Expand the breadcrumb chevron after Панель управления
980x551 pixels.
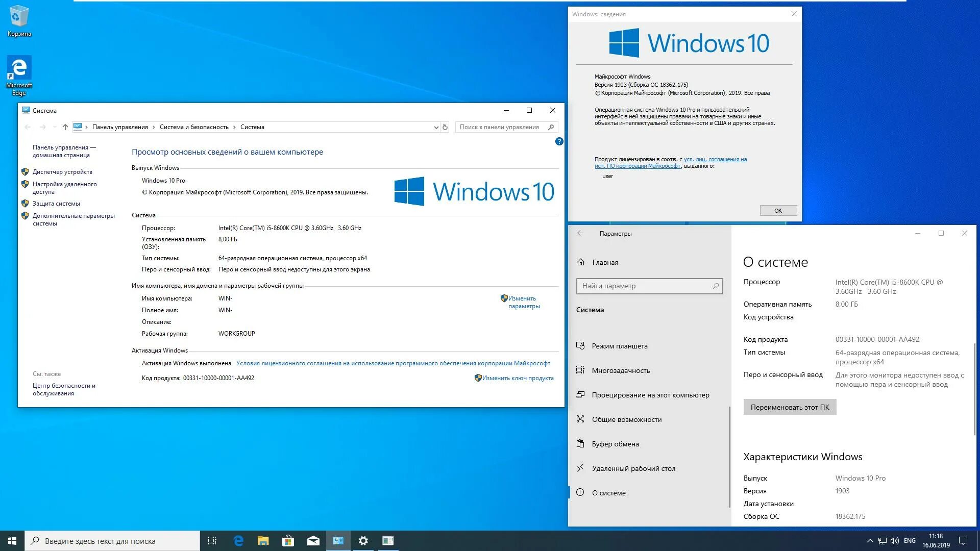[154, 127]
